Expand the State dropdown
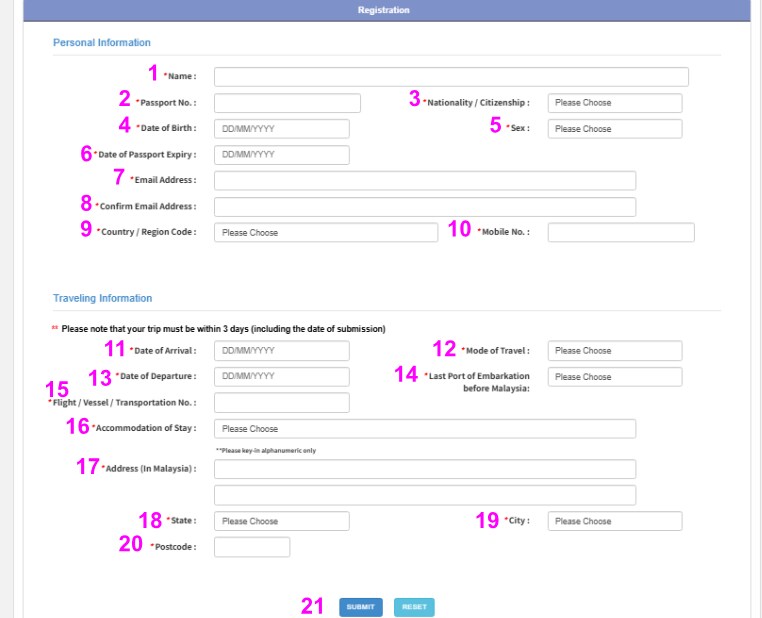Viewport: 762px width, 618px height. [281, 521]
